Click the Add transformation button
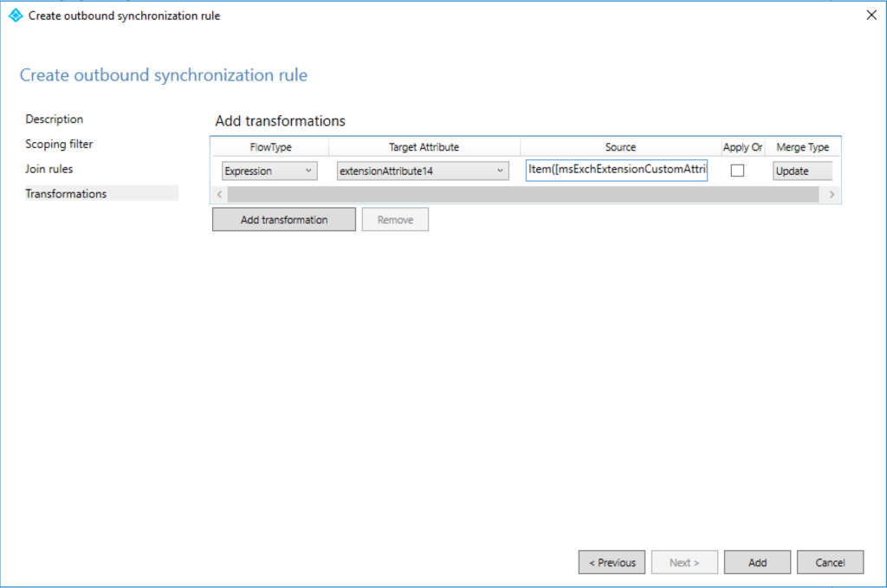 [x=283, y=219]
